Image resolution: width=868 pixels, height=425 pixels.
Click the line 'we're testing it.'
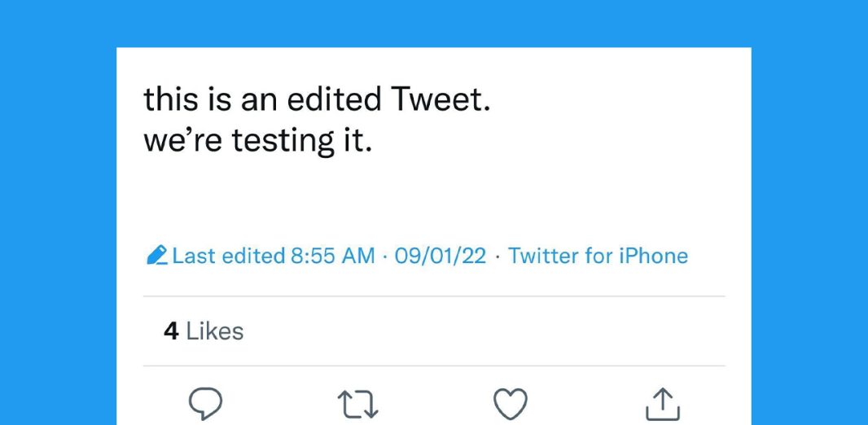(256, 142)
